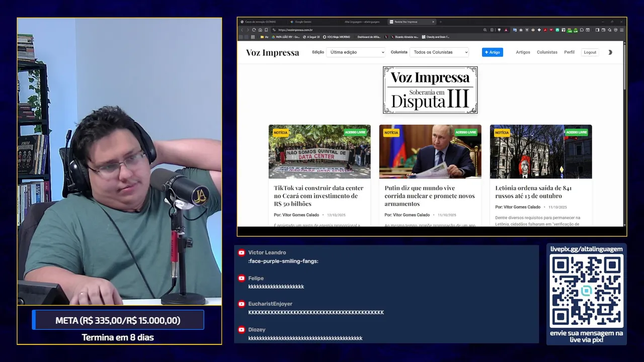644x362 pixels.
Task: Click the 'Soberania em Disputa III' banner
Action: pos(430,90)
